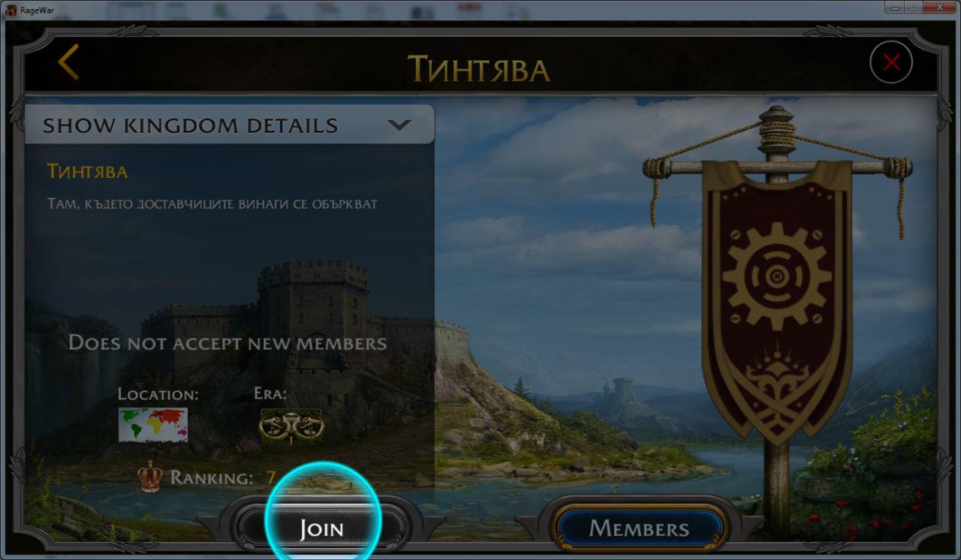Click the Show Kingdom Details label

point(190,125)
